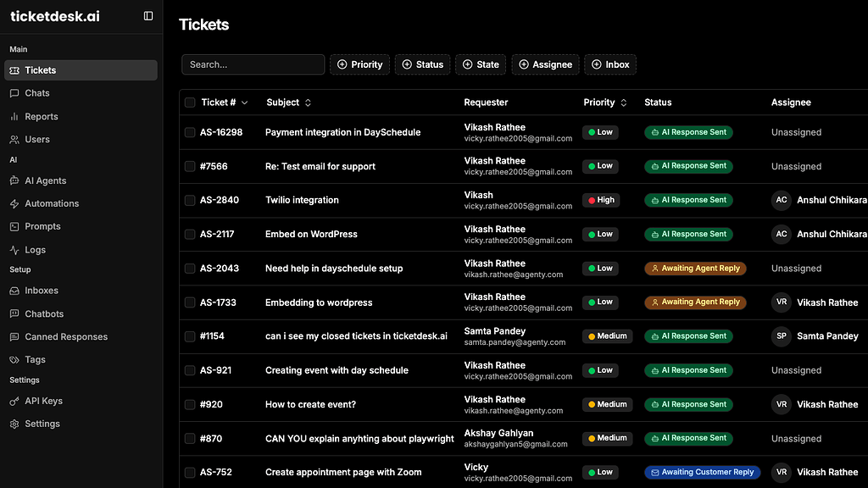Check the select-all checkbox in the table header
This screenshot has width=868, height=488.
(x=190, y=102)
